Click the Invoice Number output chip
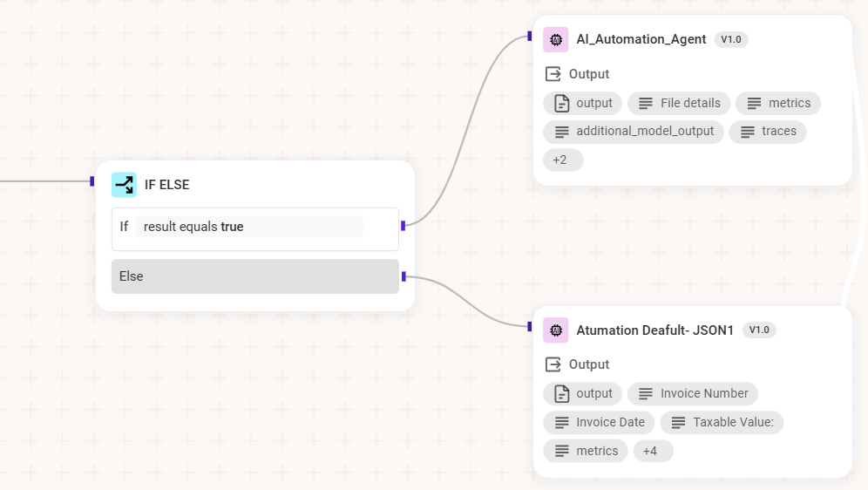This screenshot has height=490, width=868. (692, 393)
